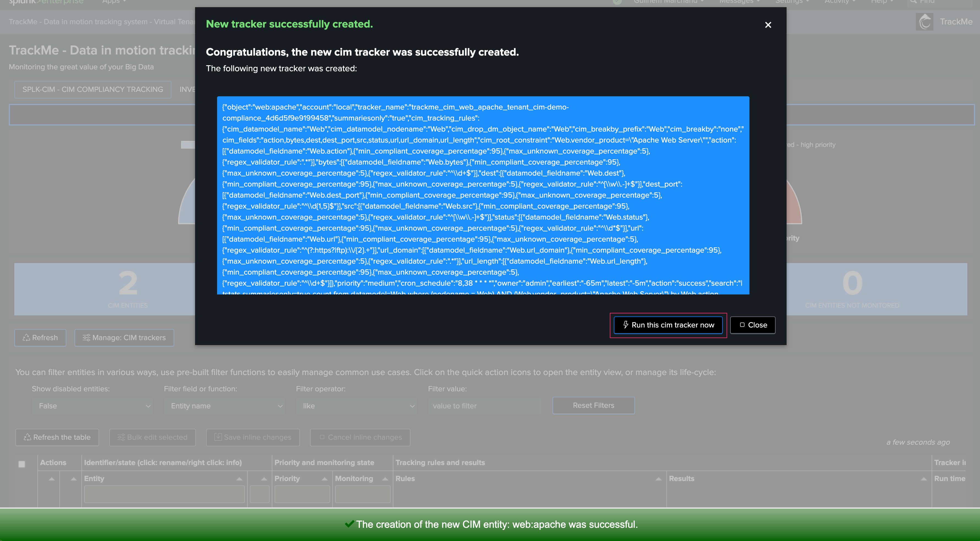Click the Close button in the dialog
Screen dimensions: 980x541
(x=752, y=325)
